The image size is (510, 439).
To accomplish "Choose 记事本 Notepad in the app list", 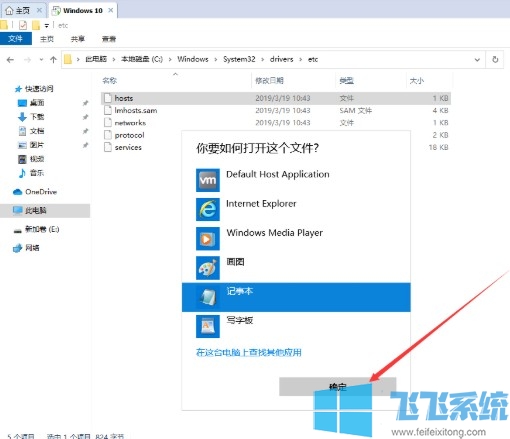I will pos(296,297).
